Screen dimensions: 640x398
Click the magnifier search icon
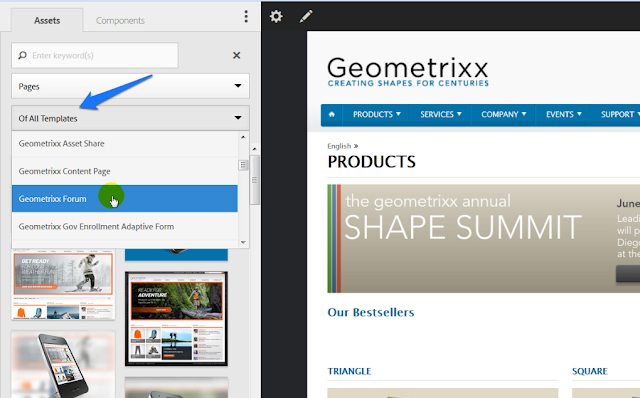(22, 55)
